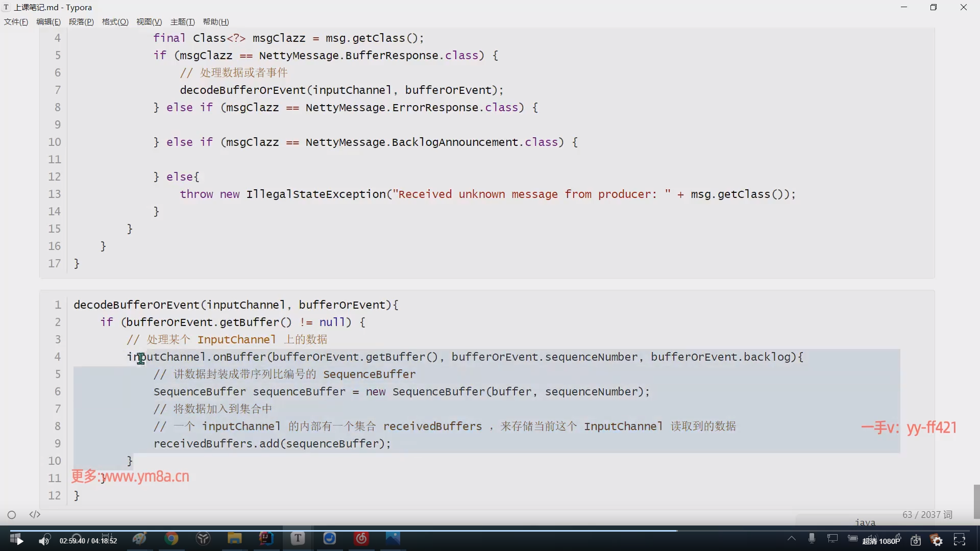Open IntelliJ IDEA taskbar icon
980x551 pixels.
(x=266, y=538)
